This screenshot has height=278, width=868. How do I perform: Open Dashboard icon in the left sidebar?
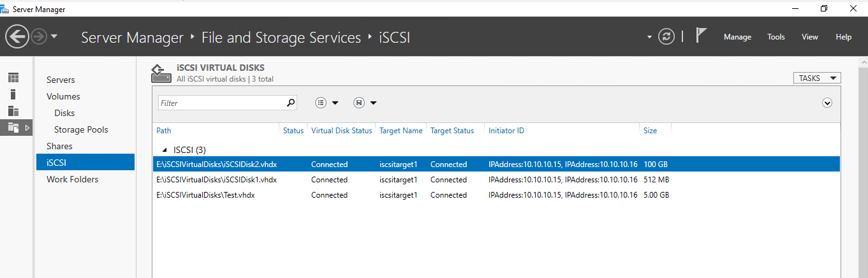[13, 78]
